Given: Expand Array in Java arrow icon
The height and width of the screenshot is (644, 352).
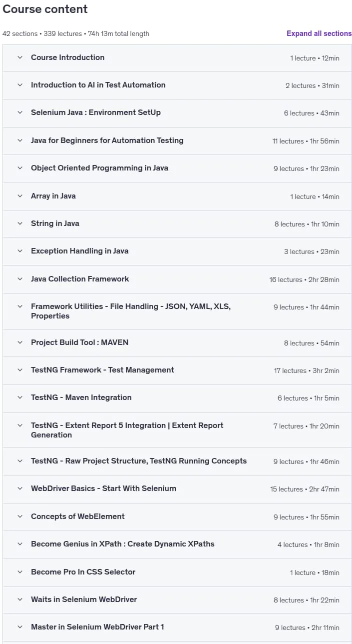Looking at the screenshot, I should click(x=20, y=196).
